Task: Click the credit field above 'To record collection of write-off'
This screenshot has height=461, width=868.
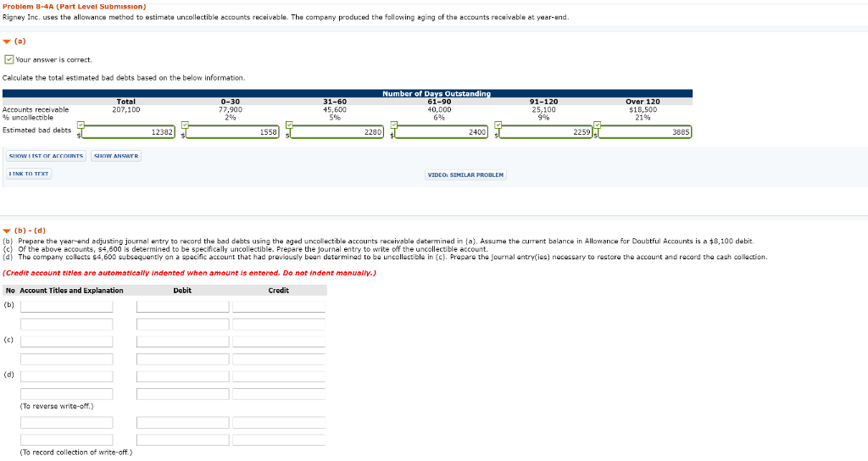Action: point(279,440)
